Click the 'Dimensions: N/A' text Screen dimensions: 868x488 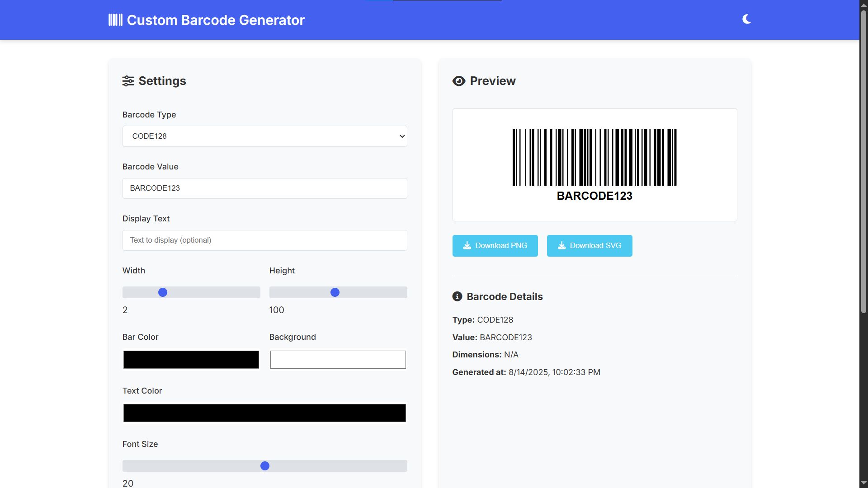pyautogui.click(x=486, y=355)
